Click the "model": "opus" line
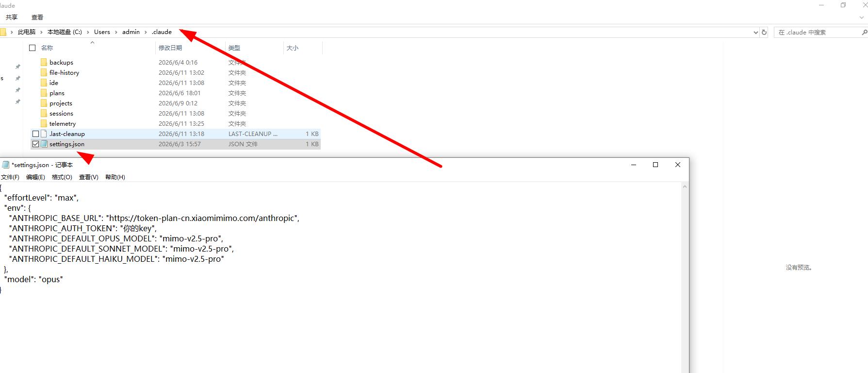Image resolution: width=868 pixels, height=373 pixels. 33,279
